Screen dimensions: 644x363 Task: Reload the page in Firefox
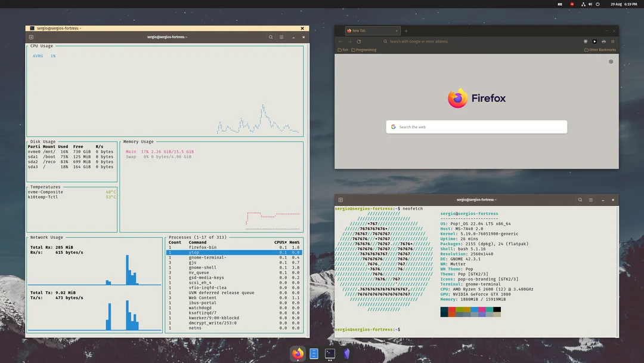[359, 41]
